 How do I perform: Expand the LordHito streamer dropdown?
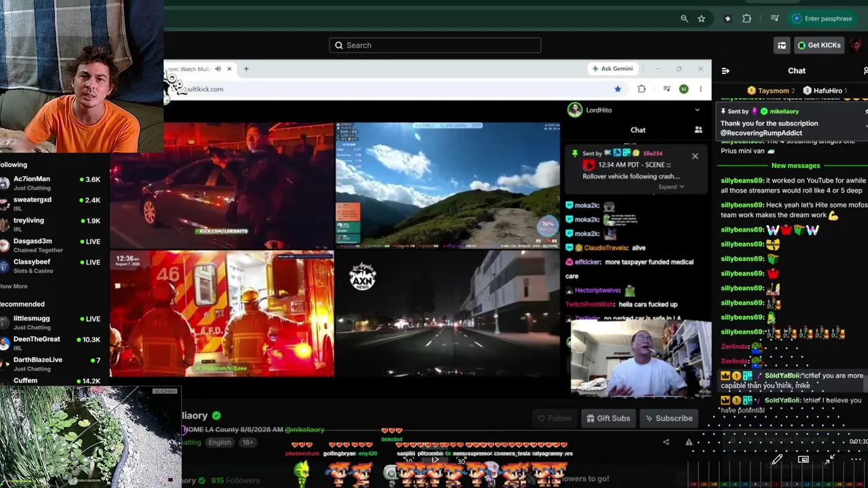click(697, 110)
